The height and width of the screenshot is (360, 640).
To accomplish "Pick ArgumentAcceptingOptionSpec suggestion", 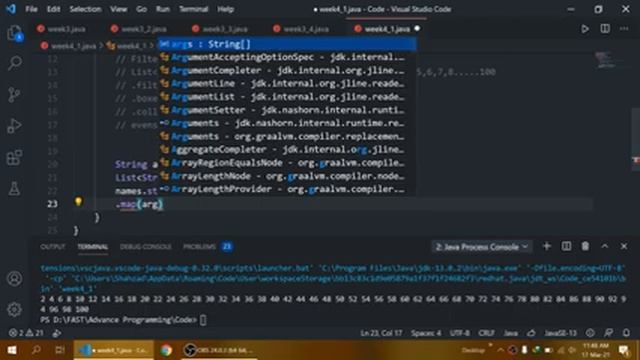I will pyautogui.click(x=288, y=57).
